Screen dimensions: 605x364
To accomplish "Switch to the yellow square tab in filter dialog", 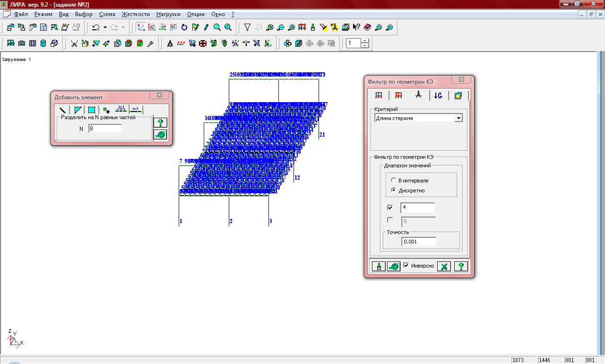I will point(458,95).
